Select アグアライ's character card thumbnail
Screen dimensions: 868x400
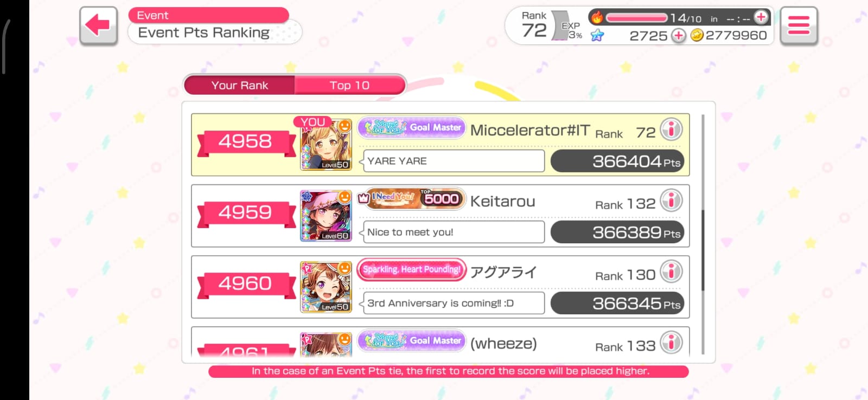tap(326, 287)
